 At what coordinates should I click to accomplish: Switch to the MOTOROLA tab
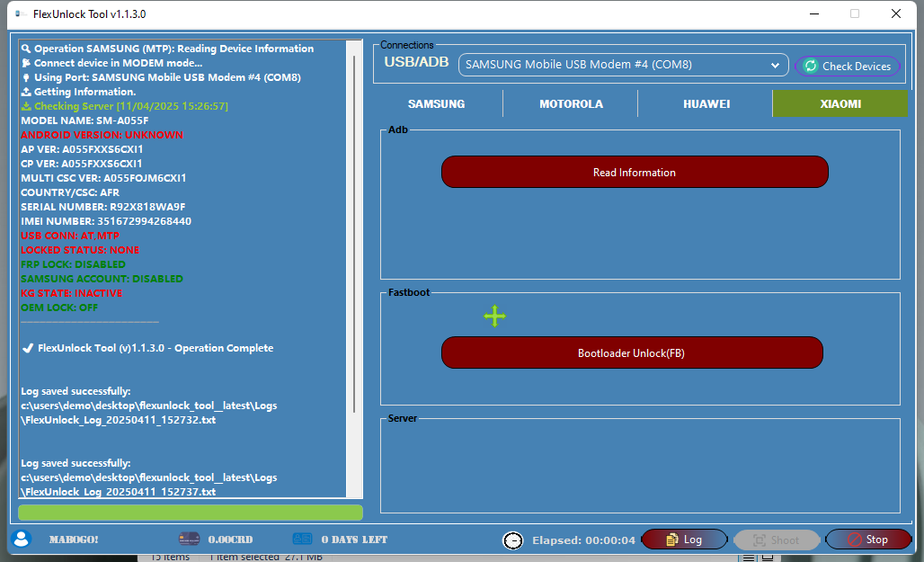(x=571, y=103)
